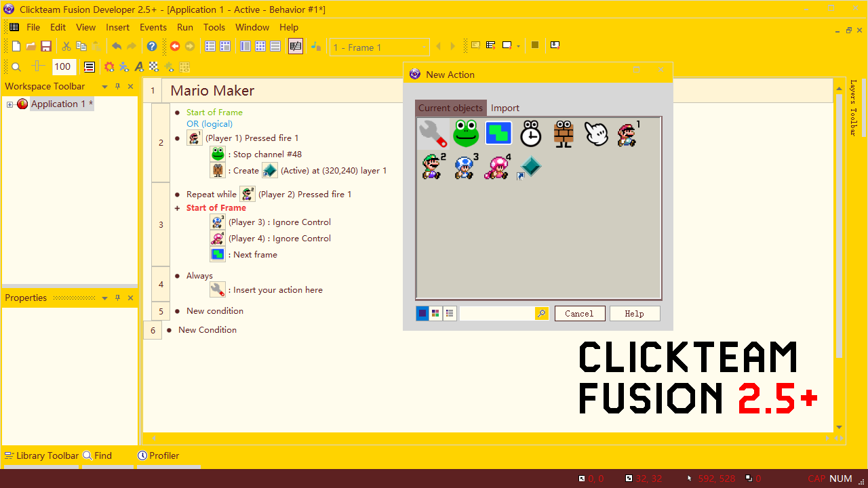Select the teal diamond Active object in dialog
This screenshot has width=868, height=488.
[x=531, y=166]
